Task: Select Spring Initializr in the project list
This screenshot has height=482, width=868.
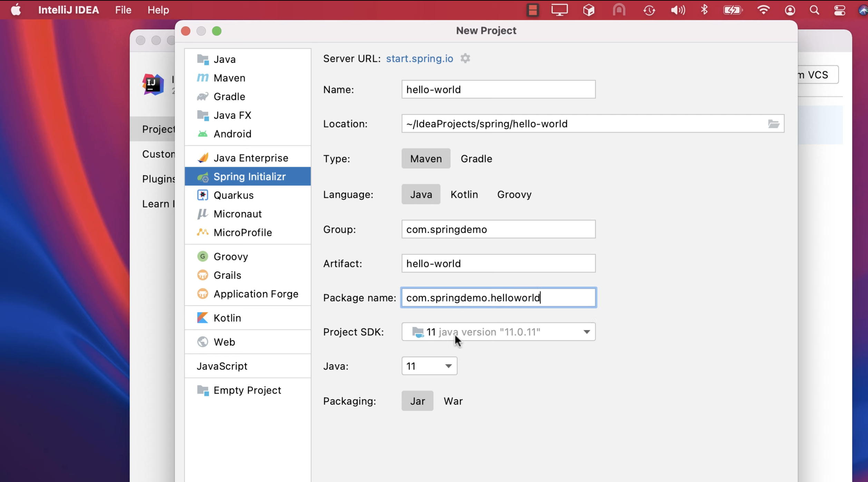Action: (x=248, y=176)
